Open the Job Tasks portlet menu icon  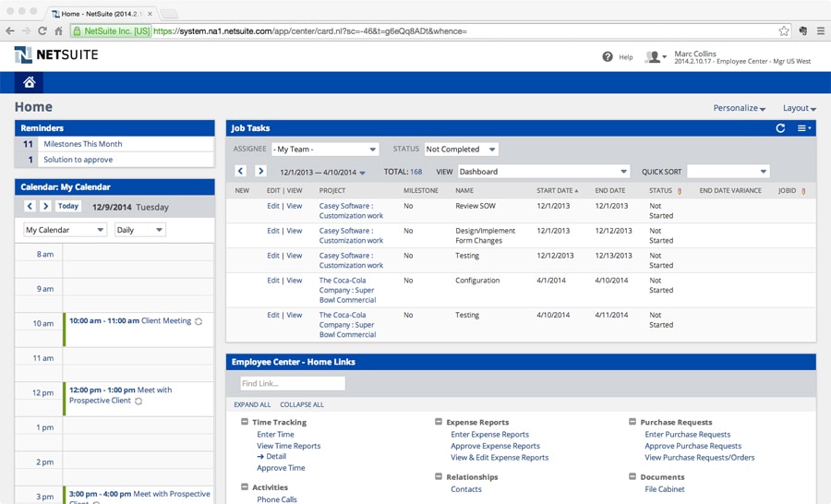[x=804, y=128]
